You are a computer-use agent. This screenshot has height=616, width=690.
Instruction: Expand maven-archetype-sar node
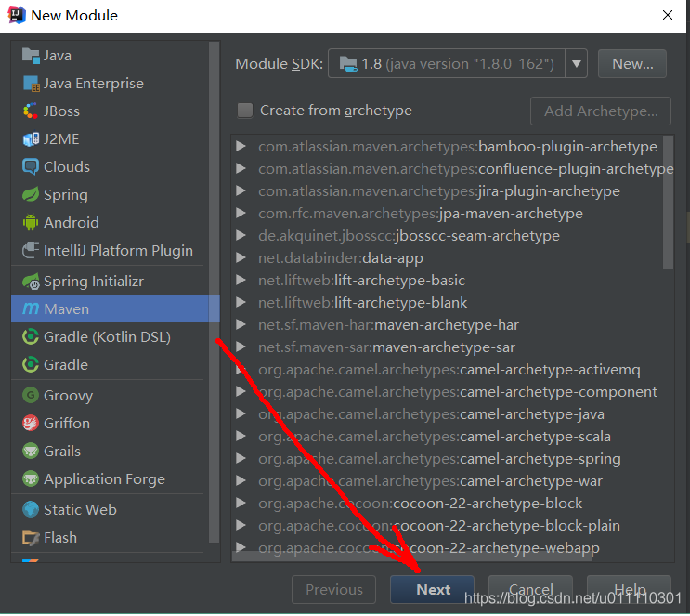click(241, 347)
